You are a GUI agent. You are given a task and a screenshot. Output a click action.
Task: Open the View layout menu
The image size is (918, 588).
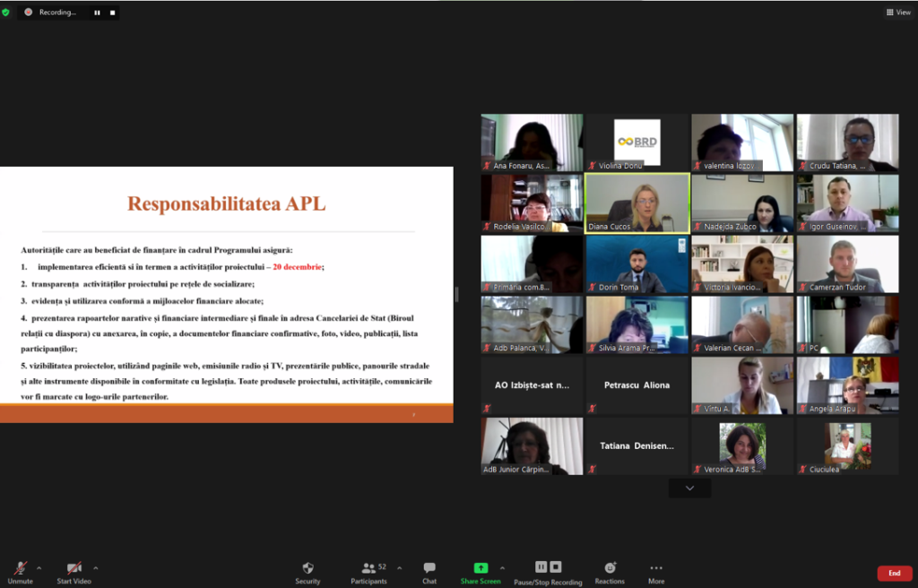[x=898, y=13]
